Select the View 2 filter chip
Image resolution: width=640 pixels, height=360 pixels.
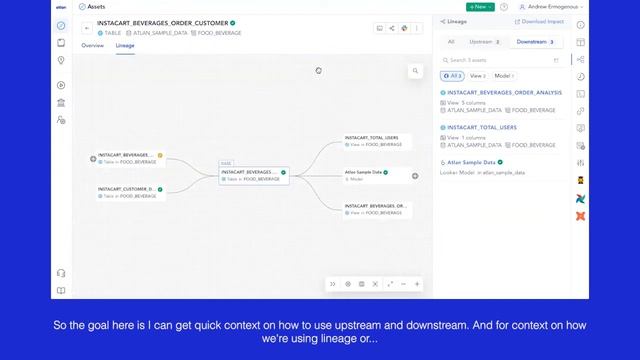point(478,76)
